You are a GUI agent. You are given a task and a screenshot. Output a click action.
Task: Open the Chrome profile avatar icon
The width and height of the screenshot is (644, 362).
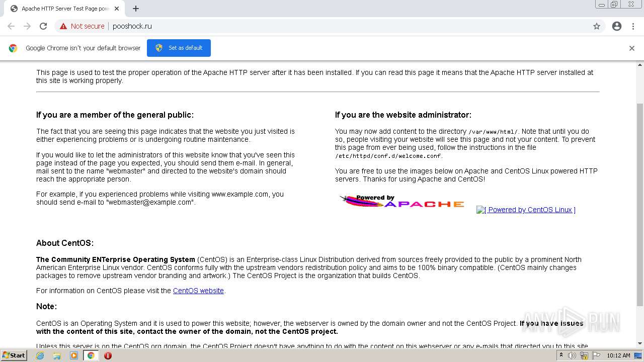pyautogui.click(x=617, y=26)
